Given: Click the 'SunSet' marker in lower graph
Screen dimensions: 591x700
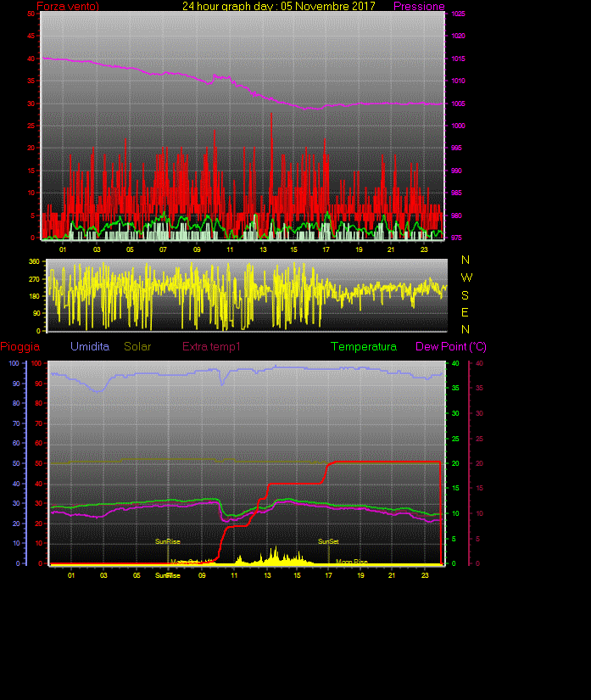Looking at the screenshot, I should click(x=328, y=541).
